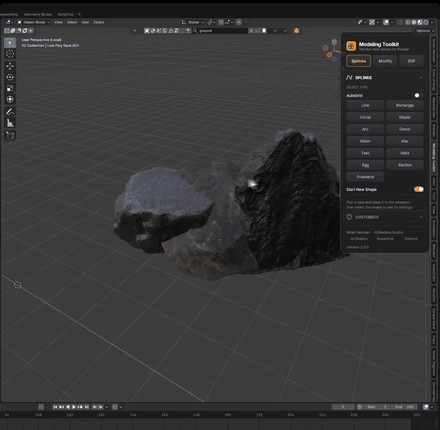Switch to the Splines tab
The image size is (440, 430).
coord(359,61)
